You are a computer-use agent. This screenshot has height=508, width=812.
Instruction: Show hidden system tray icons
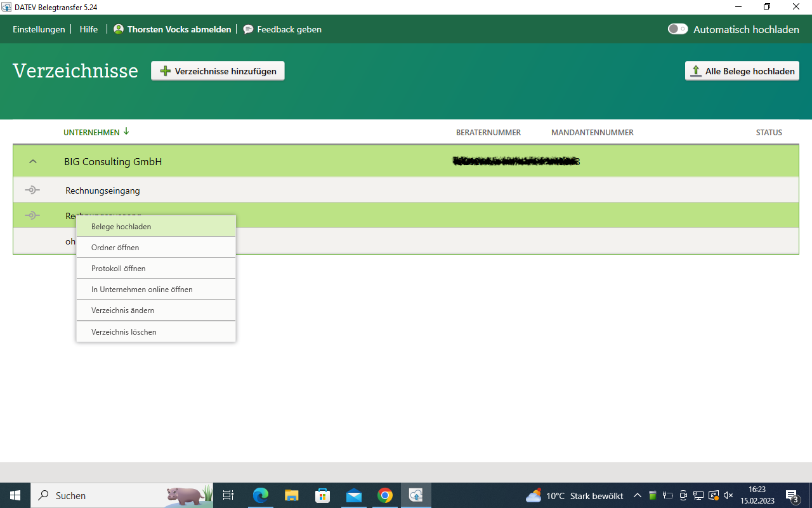pyautogui.click(x=638, y=495)
